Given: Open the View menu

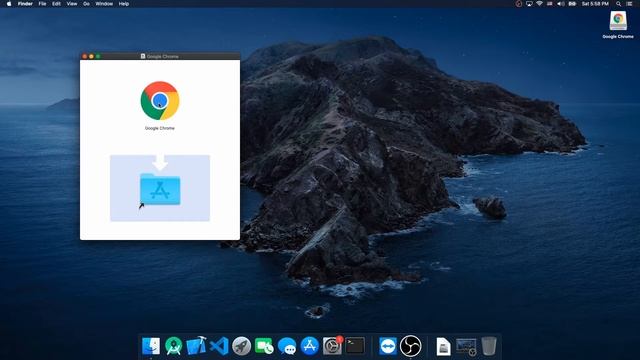Looking at the screenshot, I should pos(72,4).
